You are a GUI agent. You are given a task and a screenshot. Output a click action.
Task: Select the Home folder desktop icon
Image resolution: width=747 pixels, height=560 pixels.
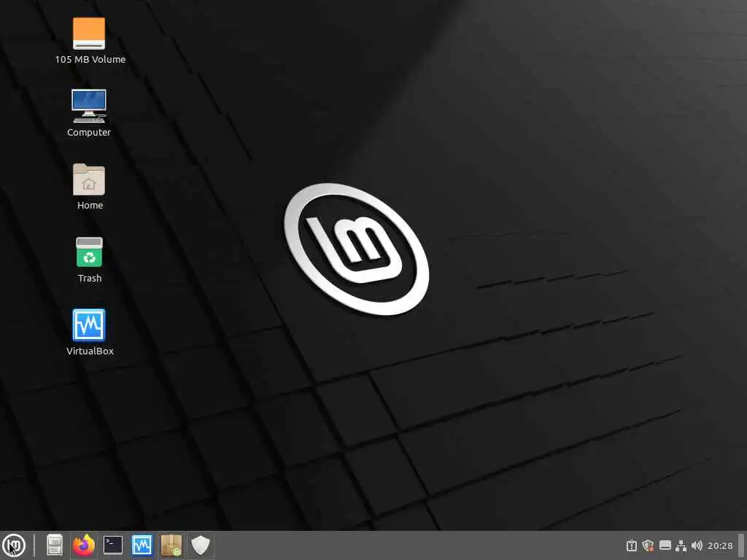89,187
